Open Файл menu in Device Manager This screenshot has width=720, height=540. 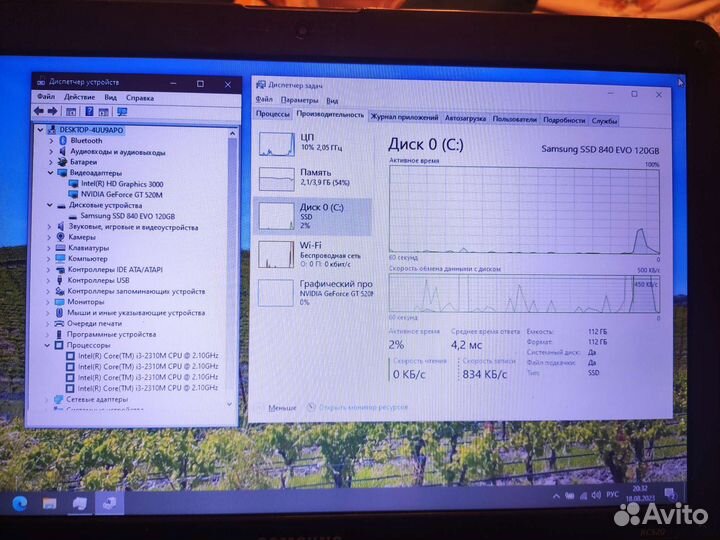[46, 96]
